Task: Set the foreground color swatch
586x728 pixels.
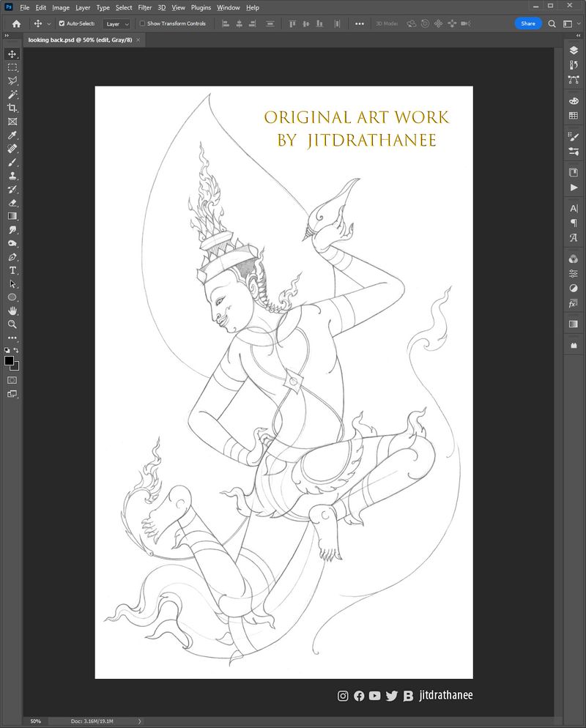Action: click(x=9, y=361)
